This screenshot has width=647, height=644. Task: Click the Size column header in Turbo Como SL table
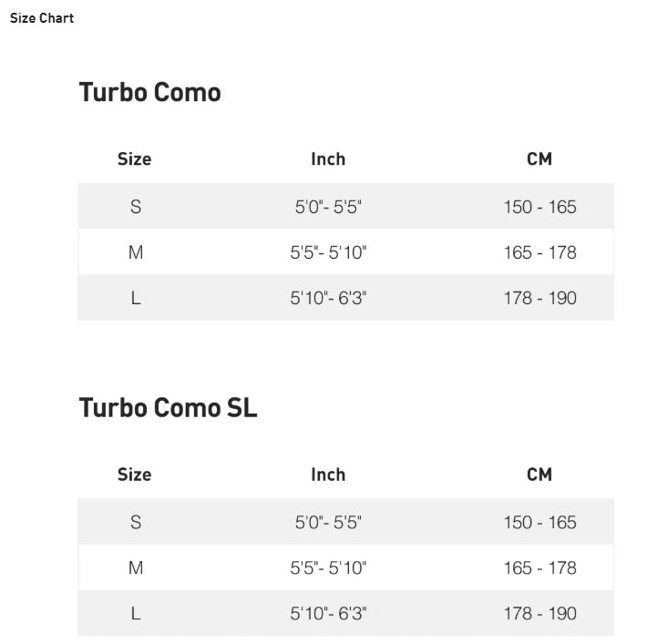click(x=134, y=475)
